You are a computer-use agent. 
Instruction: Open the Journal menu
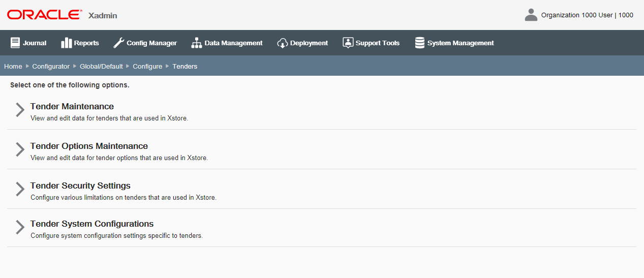point(28,43)
